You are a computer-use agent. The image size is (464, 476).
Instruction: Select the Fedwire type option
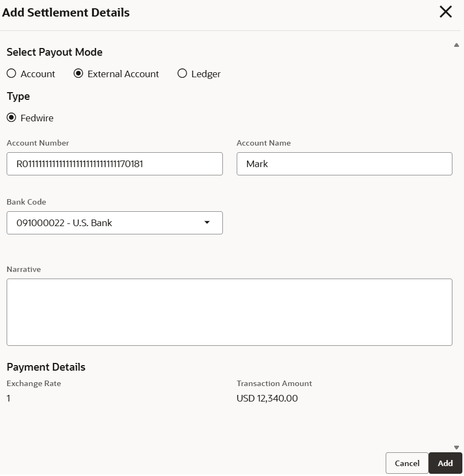click(12, 118)
